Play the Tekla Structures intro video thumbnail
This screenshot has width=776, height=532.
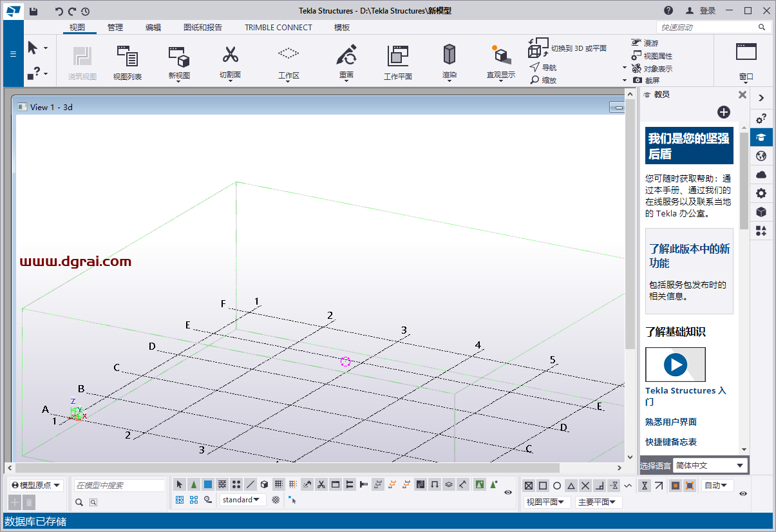tap(676, 365)
